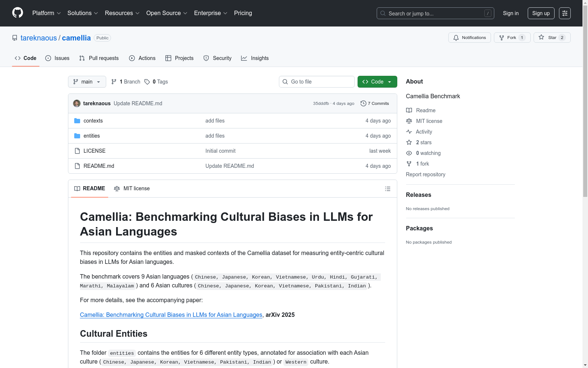Open the Packages heading link
588x368 pixels.
(419, 229)
